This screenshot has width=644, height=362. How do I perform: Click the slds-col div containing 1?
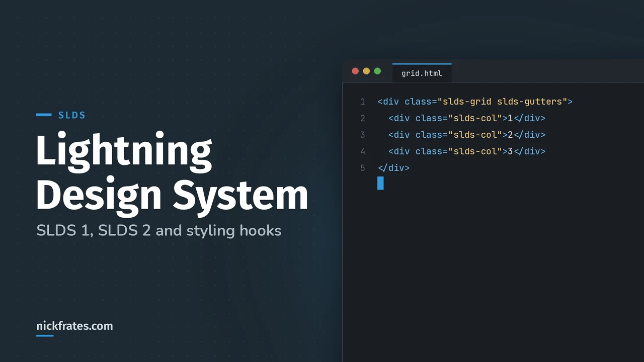coord(467,118)
